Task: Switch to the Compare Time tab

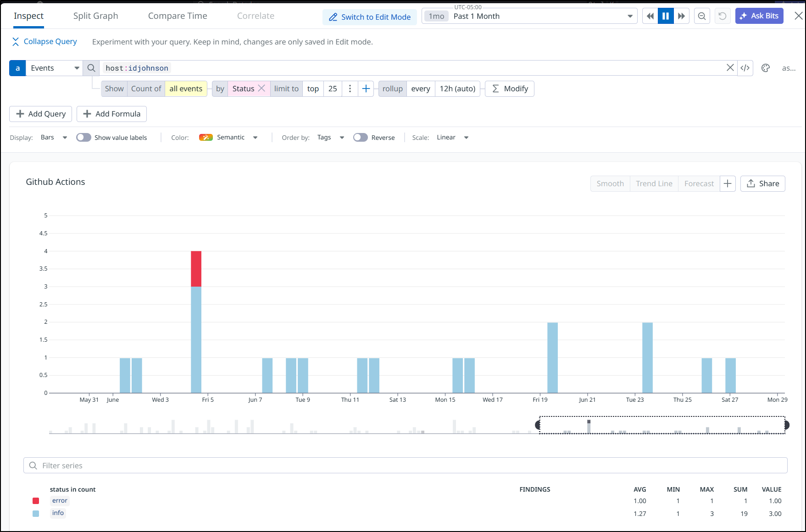Action: point(178,16)
